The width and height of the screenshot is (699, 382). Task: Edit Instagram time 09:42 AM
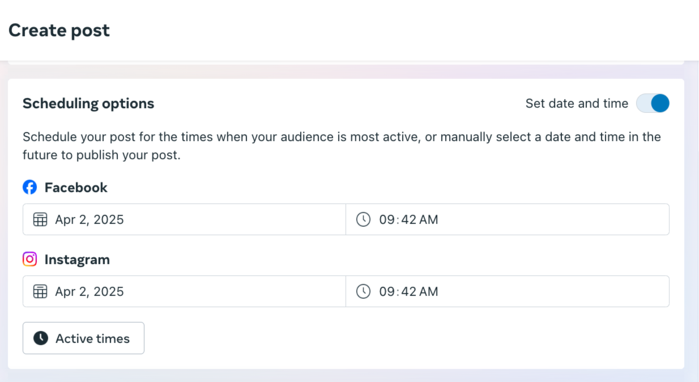pyautogui.click(x=507, y=292)
